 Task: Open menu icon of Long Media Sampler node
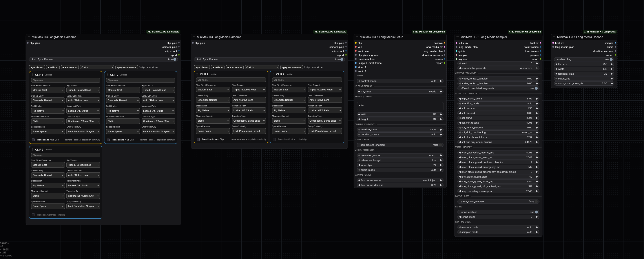(458, 37)
